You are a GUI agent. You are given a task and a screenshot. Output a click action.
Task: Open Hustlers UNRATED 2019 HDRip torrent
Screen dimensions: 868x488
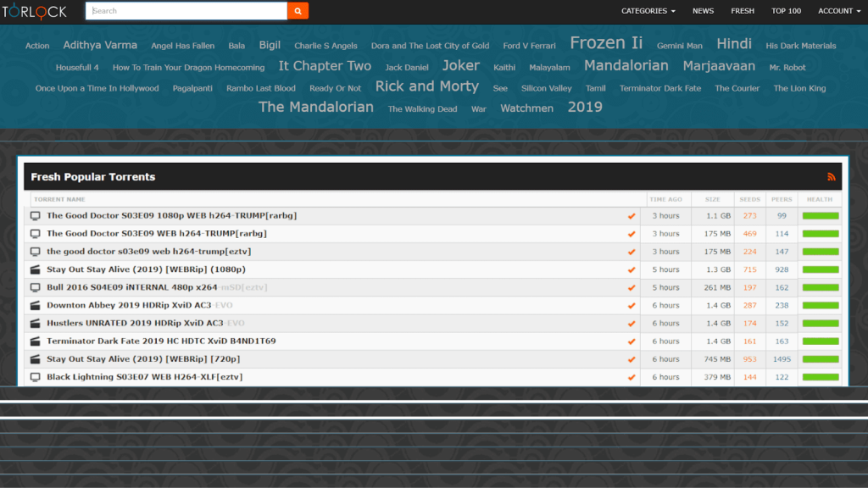click(x=146, y=323)
